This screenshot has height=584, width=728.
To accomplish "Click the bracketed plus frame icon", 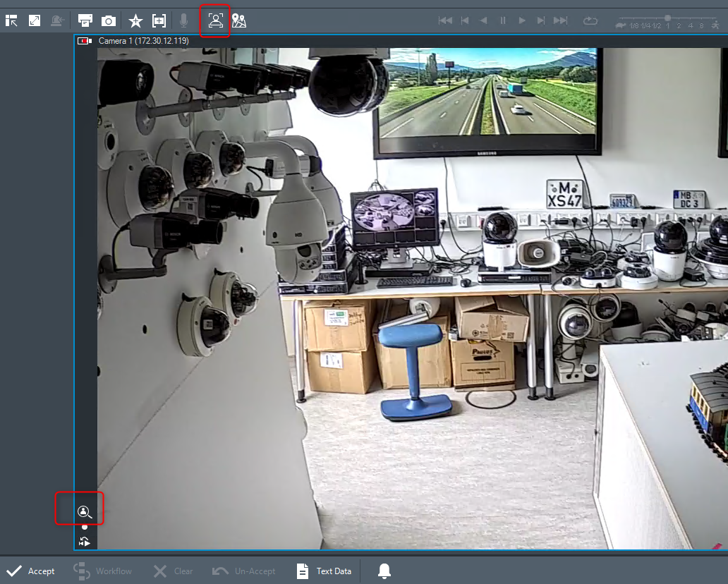I will (x=159, y=20).
